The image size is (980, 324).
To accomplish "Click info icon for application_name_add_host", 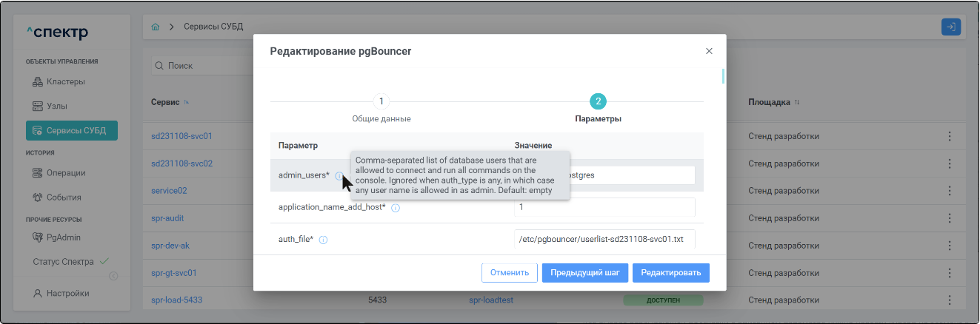I will [396, 208].
